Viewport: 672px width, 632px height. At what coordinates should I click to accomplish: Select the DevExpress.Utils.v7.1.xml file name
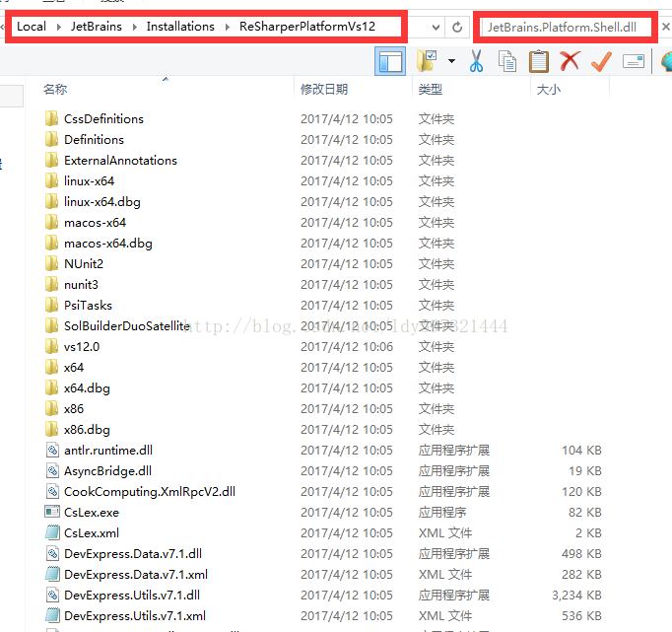point(135,615)
